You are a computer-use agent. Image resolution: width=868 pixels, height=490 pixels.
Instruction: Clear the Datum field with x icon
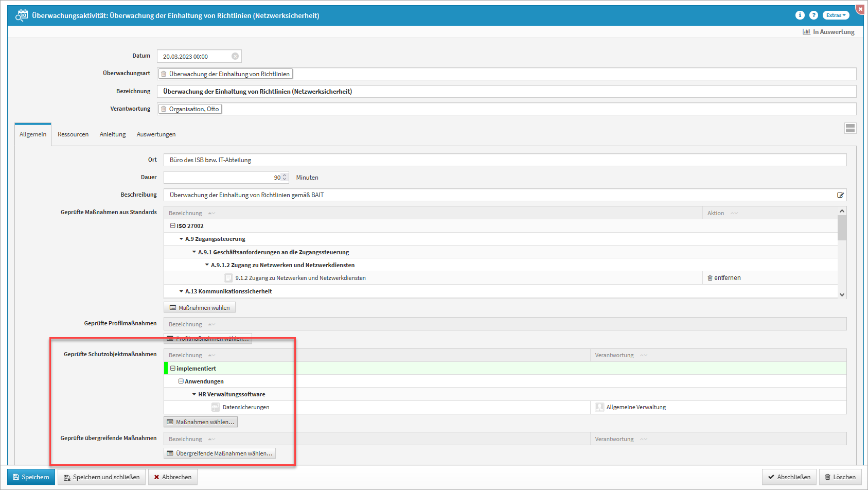click(235, 56)
